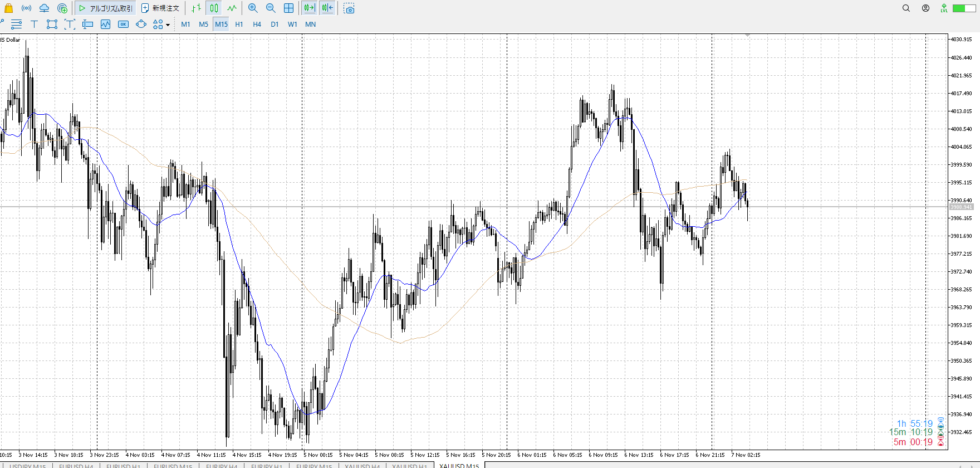Toggle chart auto-scroll to latest bar
Screen dimensions: 980x468
(310, 8)
